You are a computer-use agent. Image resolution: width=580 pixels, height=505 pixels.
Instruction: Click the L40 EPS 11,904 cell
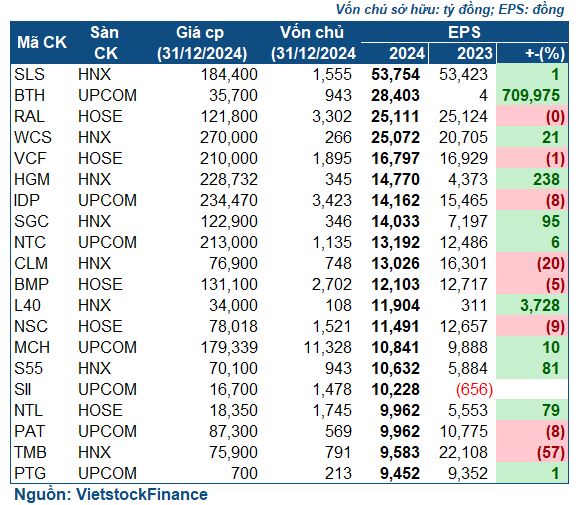[x=395, y=306]
